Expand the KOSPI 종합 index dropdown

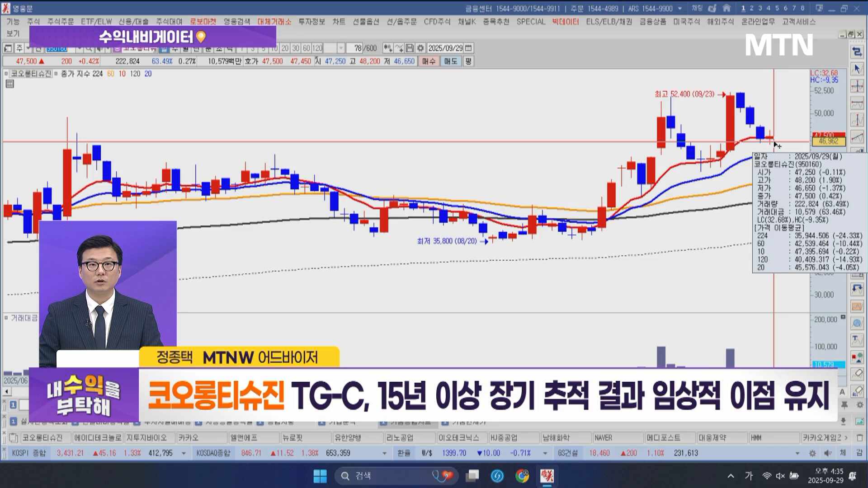point(184,453)
